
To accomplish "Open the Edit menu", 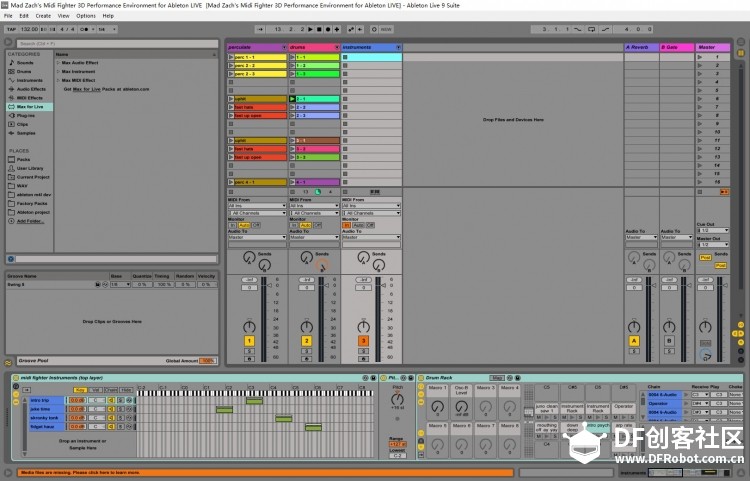I will click(24, 16).
